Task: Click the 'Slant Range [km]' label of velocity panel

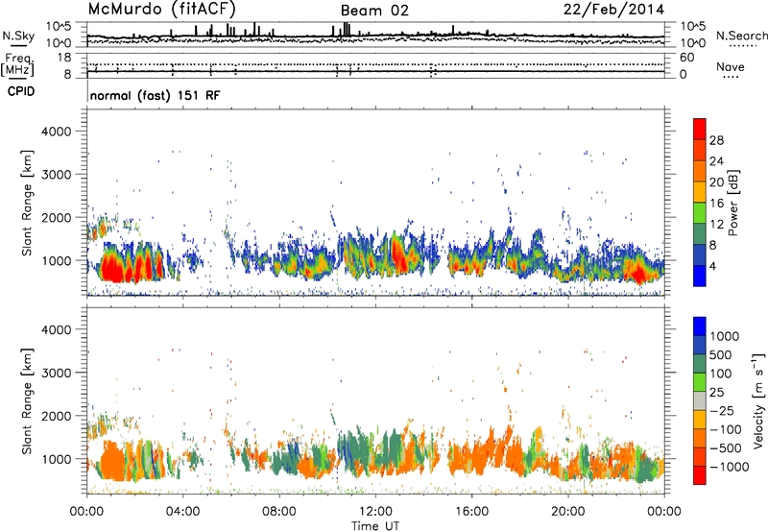Action: [27, 400]
